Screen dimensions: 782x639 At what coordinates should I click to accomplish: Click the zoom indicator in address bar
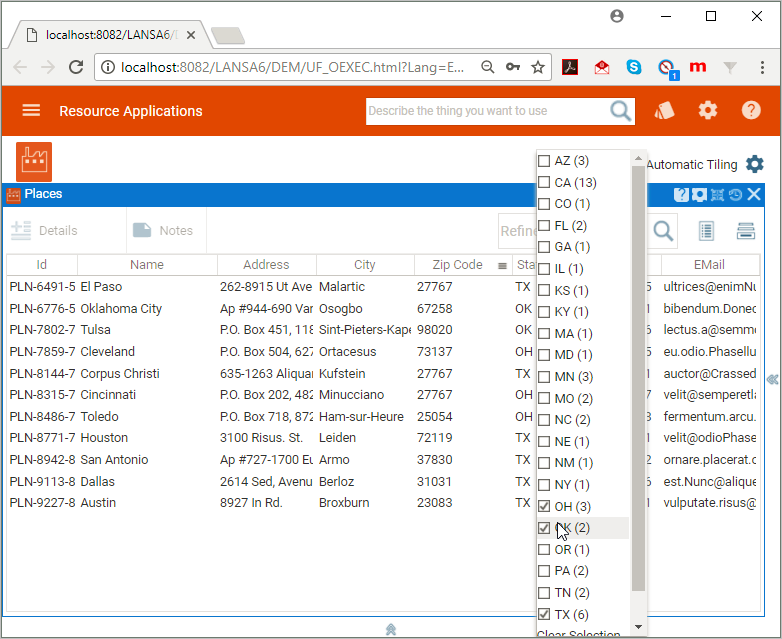click(487, 67)
